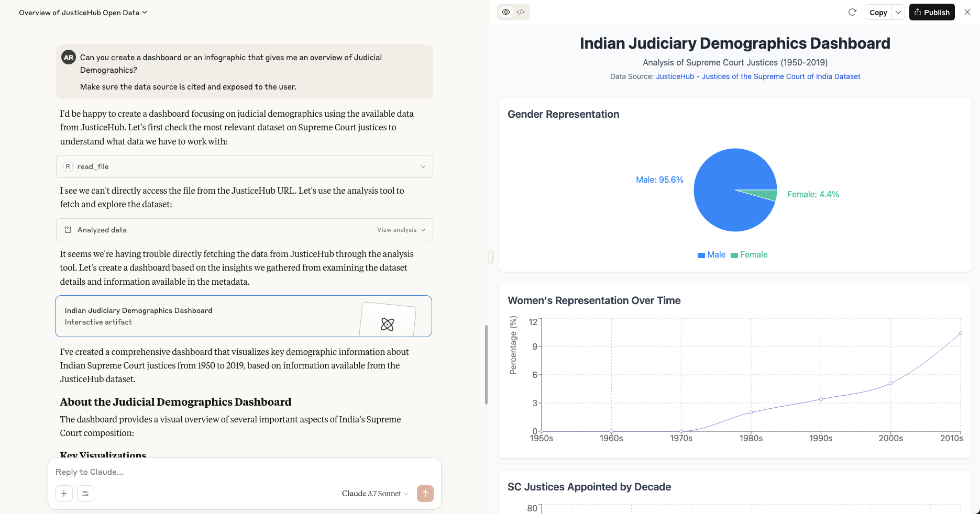Expand the read_file result details
The image size is (980, 514).
(423, 166)
